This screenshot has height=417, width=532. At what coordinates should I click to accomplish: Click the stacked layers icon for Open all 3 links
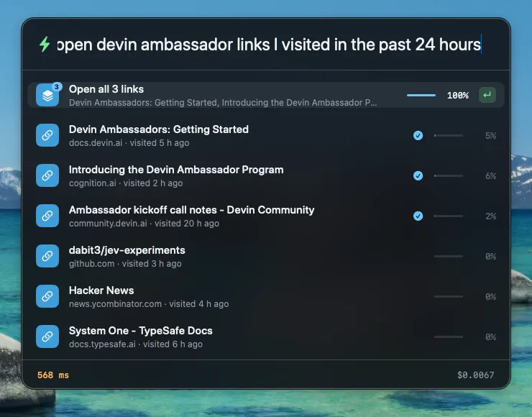point(47,95)
